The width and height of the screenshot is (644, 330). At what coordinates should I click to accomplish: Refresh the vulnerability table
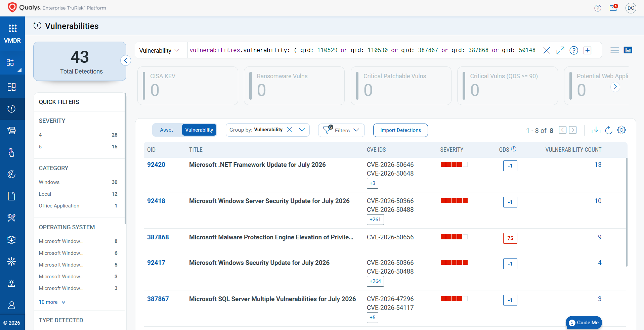tap(609, 130)
